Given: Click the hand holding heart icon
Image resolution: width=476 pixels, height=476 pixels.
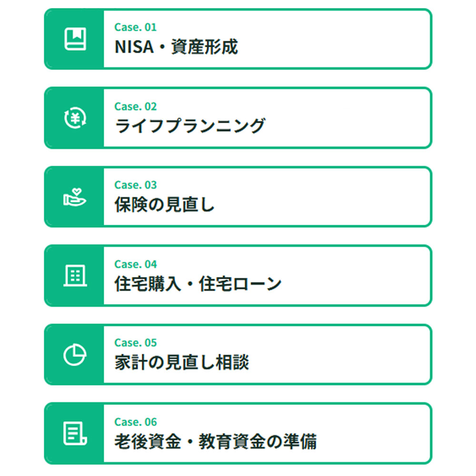Looking at the screenshot, I should coord(75,197).
